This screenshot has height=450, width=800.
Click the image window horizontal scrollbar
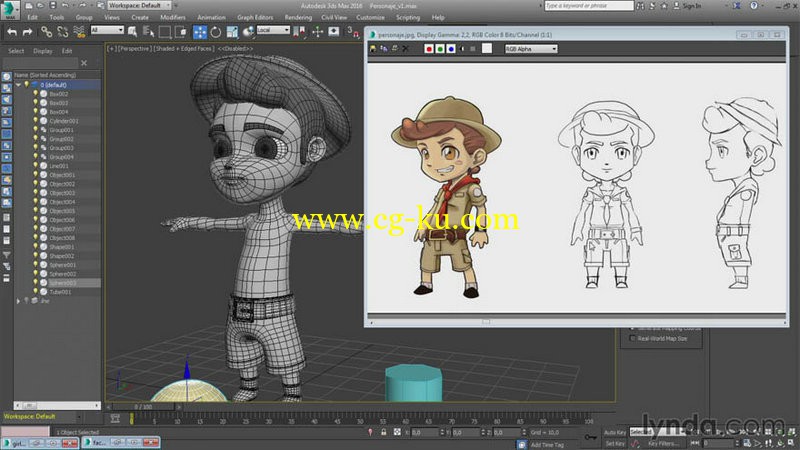click(577, 322)
